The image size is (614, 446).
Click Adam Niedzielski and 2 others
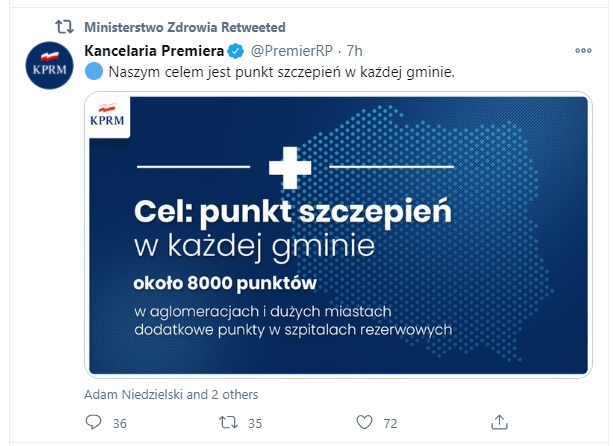(x=171, y=394)
